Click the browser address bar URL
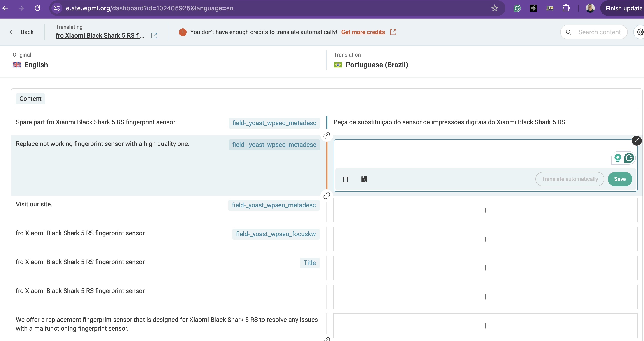This screenshot has width=644, height=341. tap(150, 8)
